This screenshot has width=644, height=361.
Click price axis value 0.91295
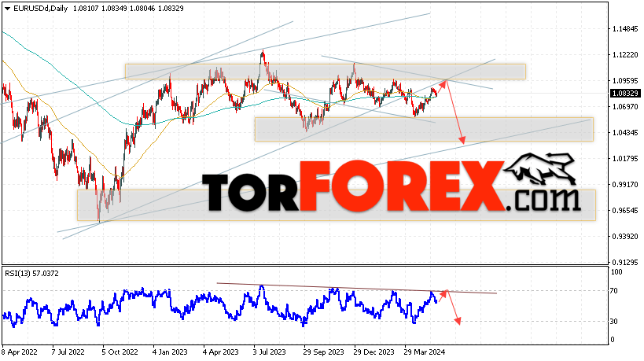pos(625,262)
